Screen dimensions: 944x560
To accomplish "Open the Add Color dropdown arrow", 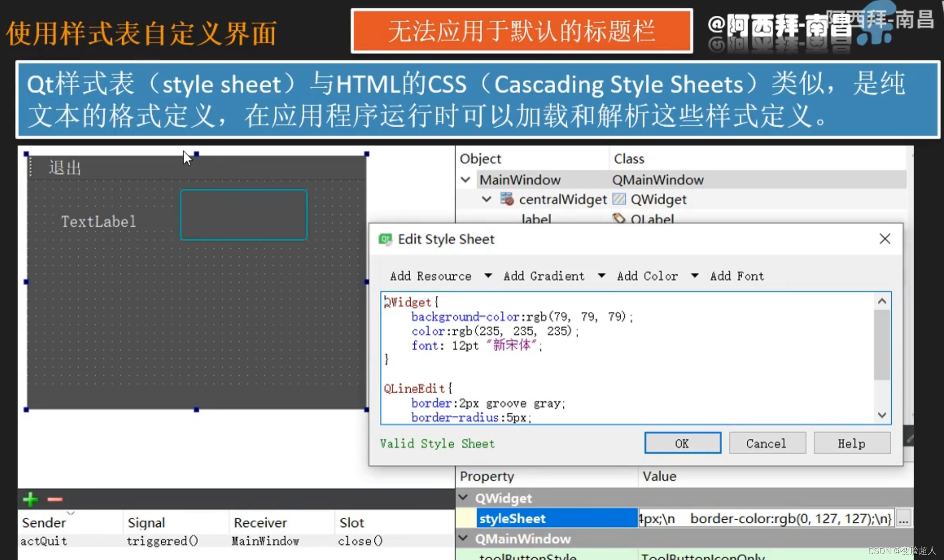I will click(x=695, y=276).
